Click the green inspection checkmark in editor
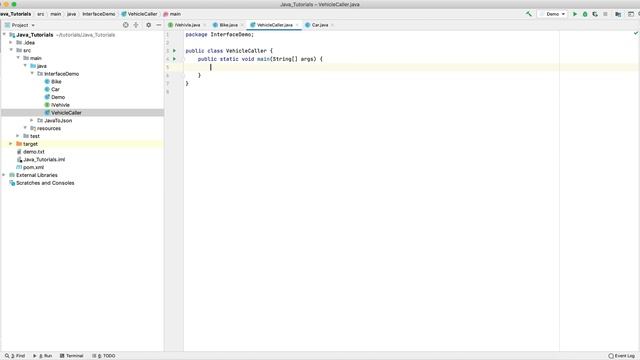Image resolution: width=640 pixels, height=360 pixels. [x=636, y=33]
